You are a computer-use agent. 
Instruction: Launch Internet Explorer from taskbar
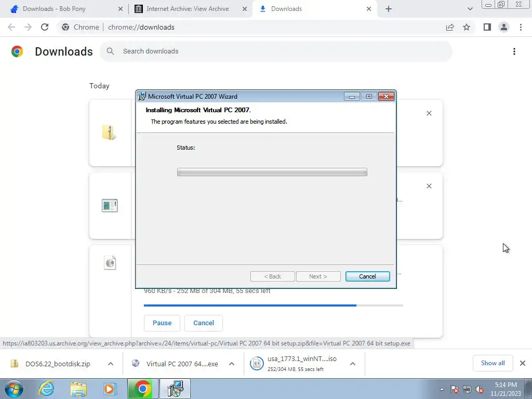tap(46, 389)
